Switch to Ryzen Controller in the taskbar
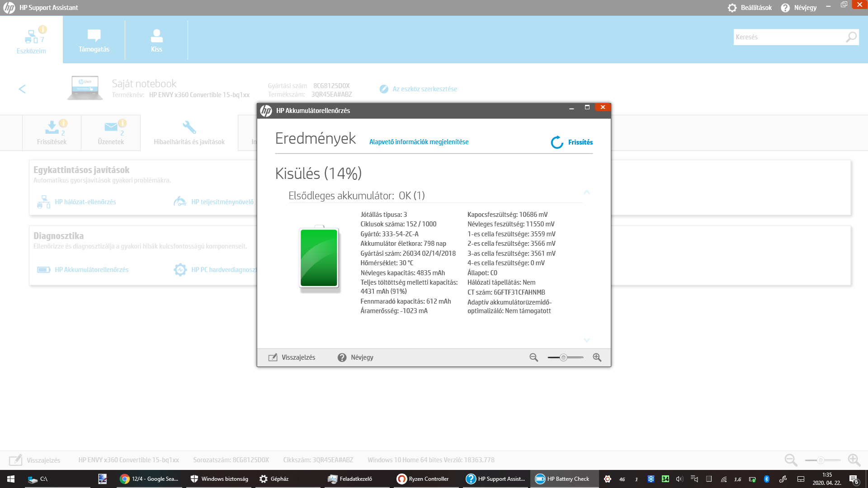Viewport: 868px width, 488px height. coord(427,479)
